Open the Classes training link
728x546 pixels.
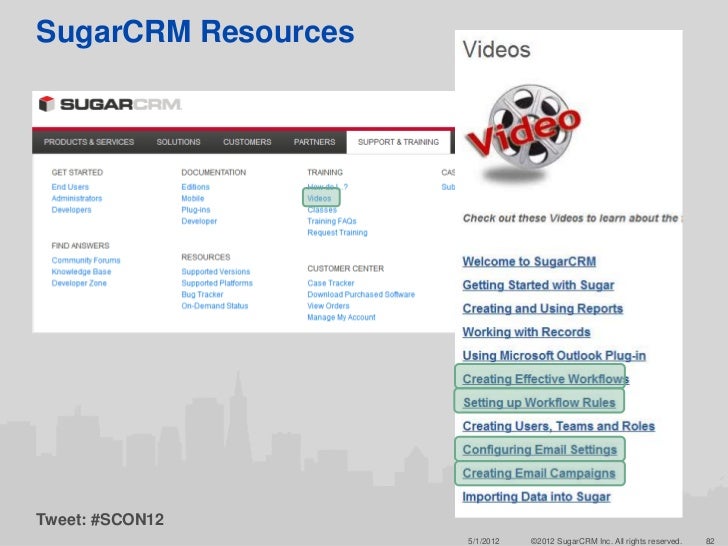coord(322,210)
